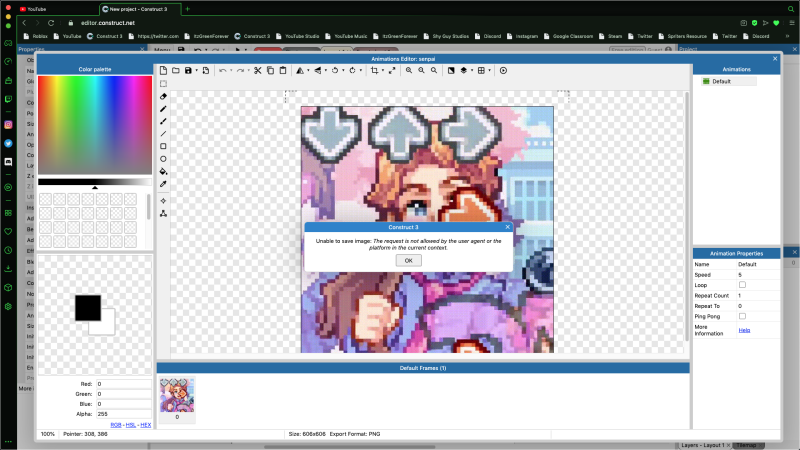Screen dimensions: 800x450
Task: Click the new blank image icon
Action: pos(163,70)
